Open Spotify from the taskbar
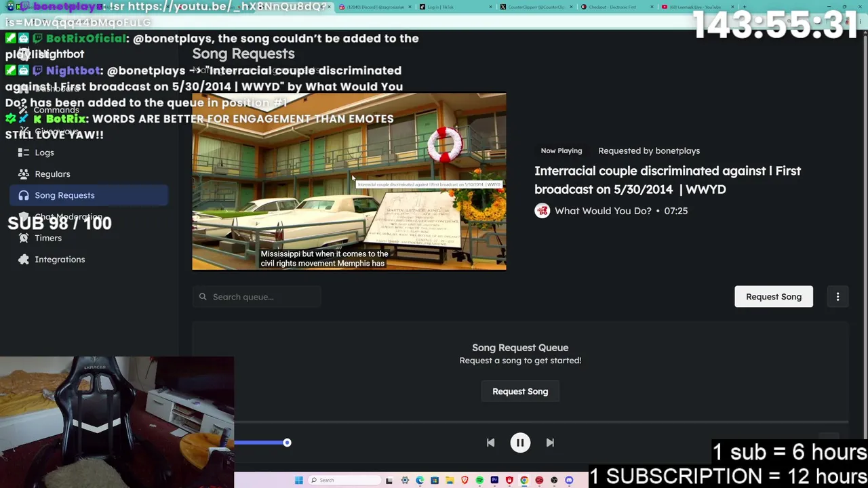Image resolution: width=868 pixels, height=488 pixels. 479,481
